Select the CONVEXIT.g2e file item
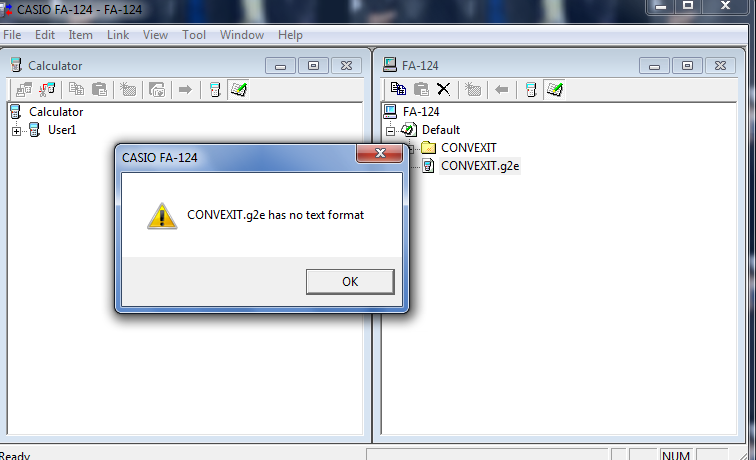756x460 pixels. tap(480, 166)
